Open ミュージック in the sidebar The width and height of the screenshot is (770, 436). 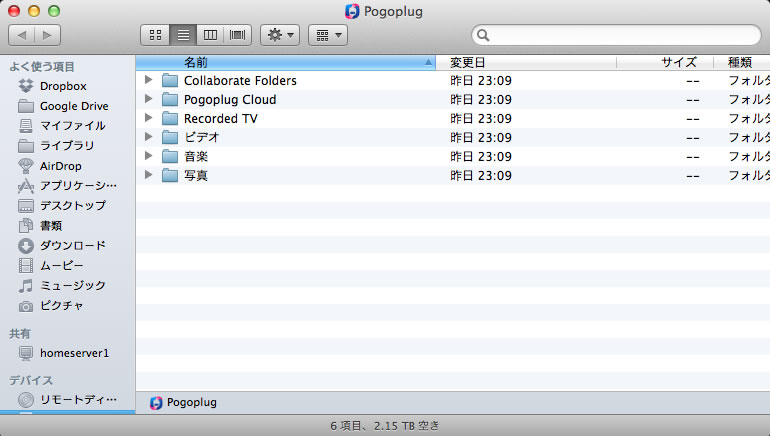click(61, 285)
